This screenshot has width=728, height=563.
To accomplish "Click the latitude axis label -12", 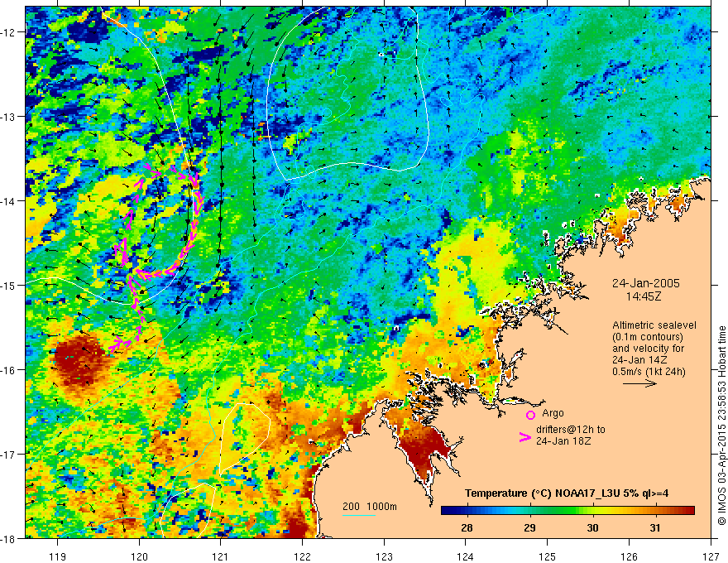I will click(8, 32).
